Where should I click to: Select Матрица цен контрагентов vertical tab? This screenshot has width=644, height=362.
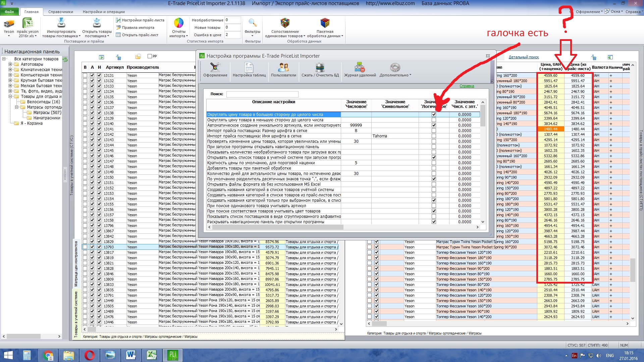point(76,263)
